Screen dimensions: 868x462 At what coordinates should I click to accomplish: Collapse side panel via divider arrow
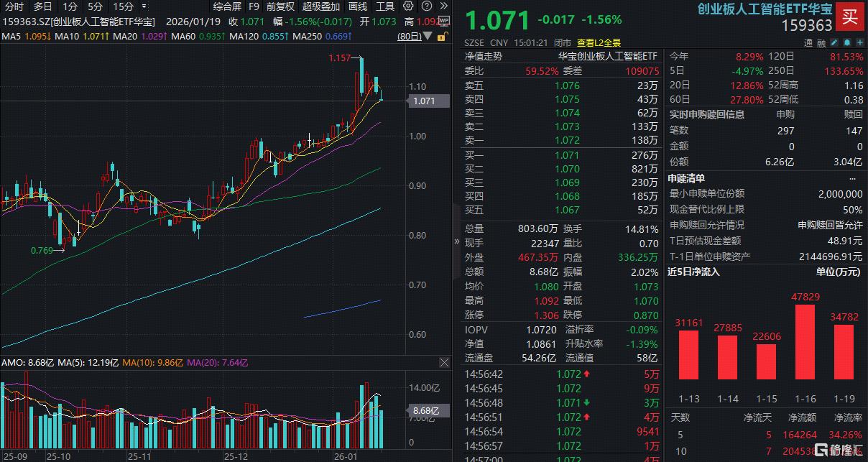point(456,242)
